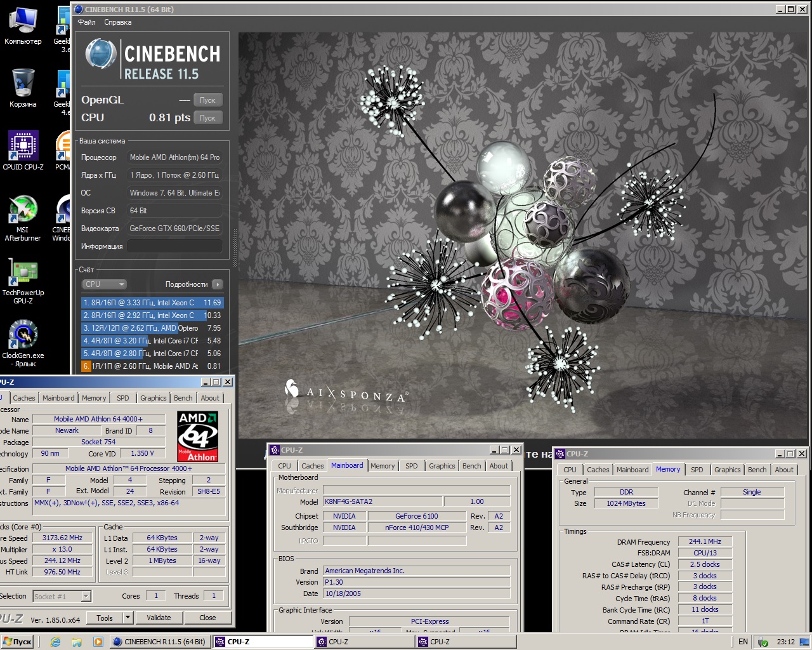Click the show desktop tray icon
Viewport: 812px width, 650px height.
804,642
